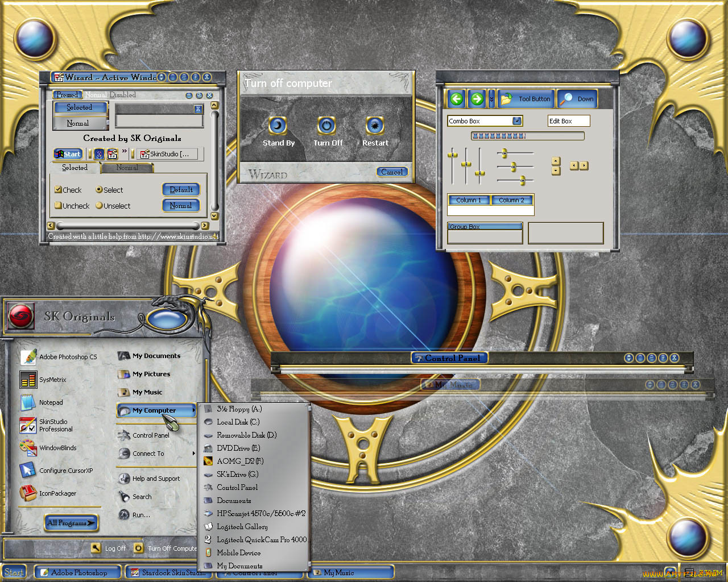Select Removable Disk (D:) in submenu

246,435
